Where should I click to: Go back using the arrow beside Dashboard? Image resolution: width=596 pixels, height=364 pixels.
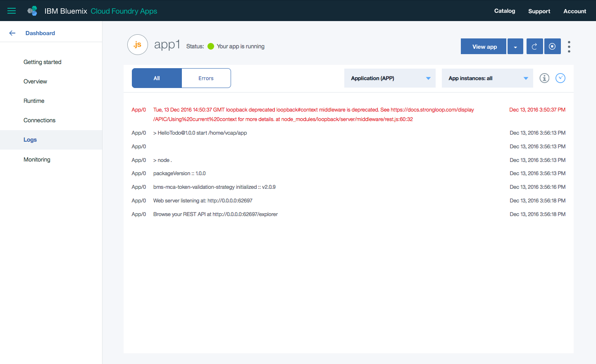point(12,33)
